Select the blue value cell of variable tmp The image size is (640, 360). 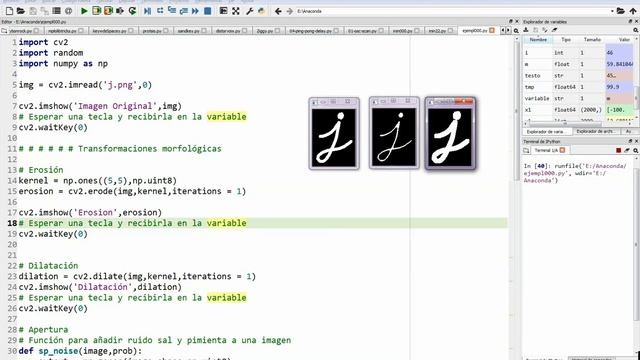(619, 87)
